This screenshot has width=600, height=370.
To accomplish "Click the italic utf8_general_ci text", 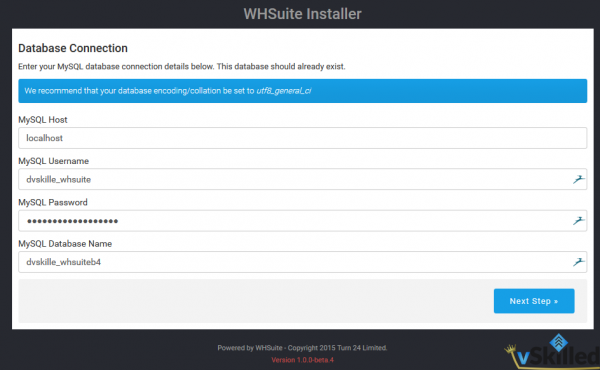I will [x=284, y=91].
